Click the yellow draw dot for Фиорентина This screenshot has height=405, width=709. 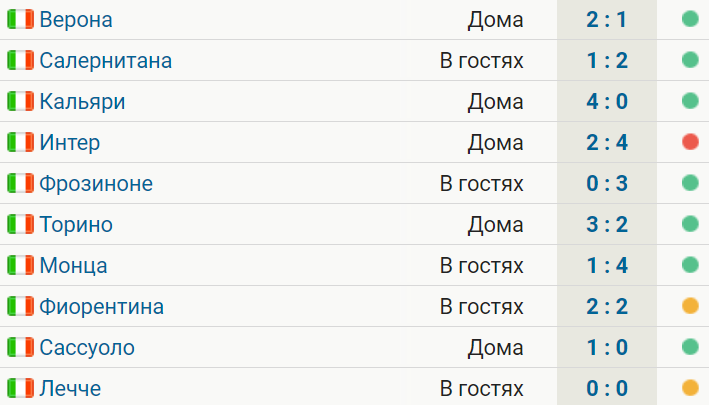(x=689, y=306)
